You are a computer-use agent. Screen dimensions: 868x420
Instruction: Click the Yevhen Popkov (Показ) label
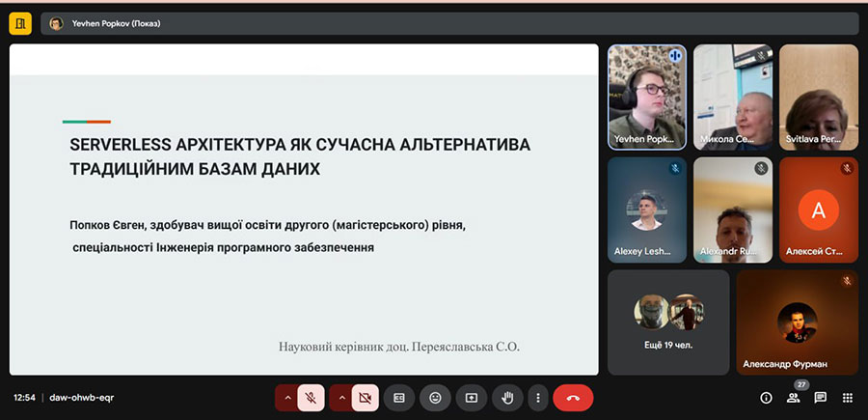pyautogui.click(x=117, y=24)
